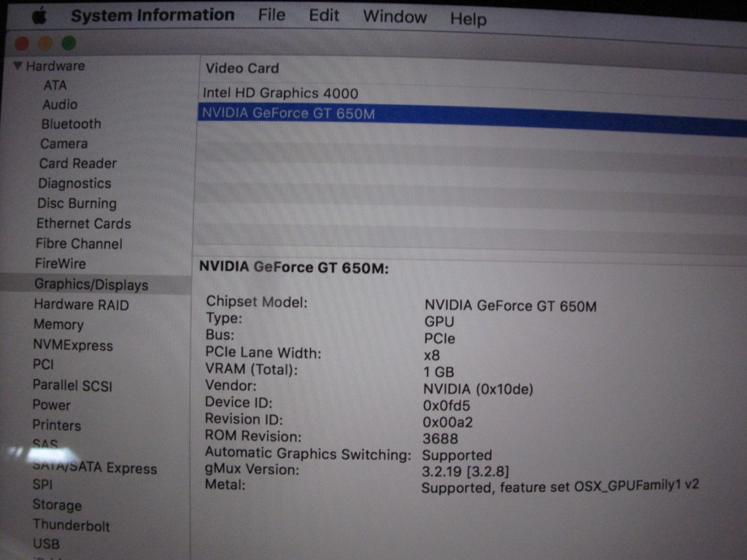Image resolution: width=747 pixels, height=560 pixels.
Task: Collapse the Hardware section triangle
Action: 18,65
